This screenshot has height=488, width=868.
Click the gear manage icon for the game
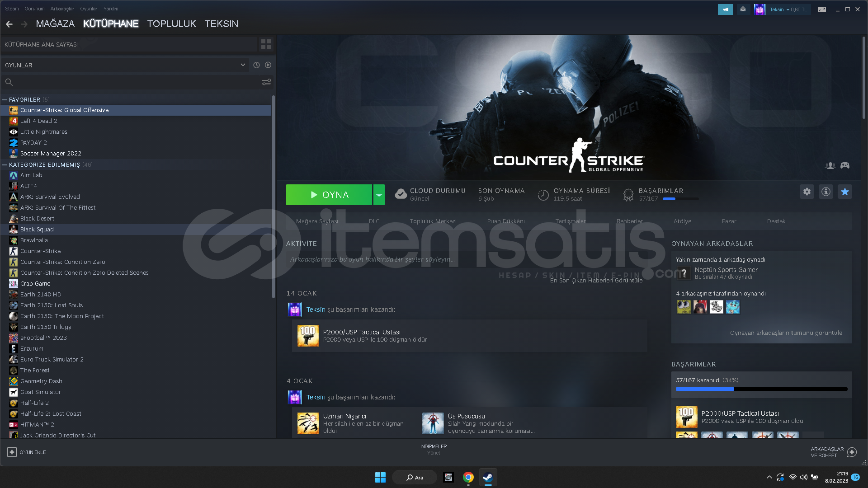point(807,192)
